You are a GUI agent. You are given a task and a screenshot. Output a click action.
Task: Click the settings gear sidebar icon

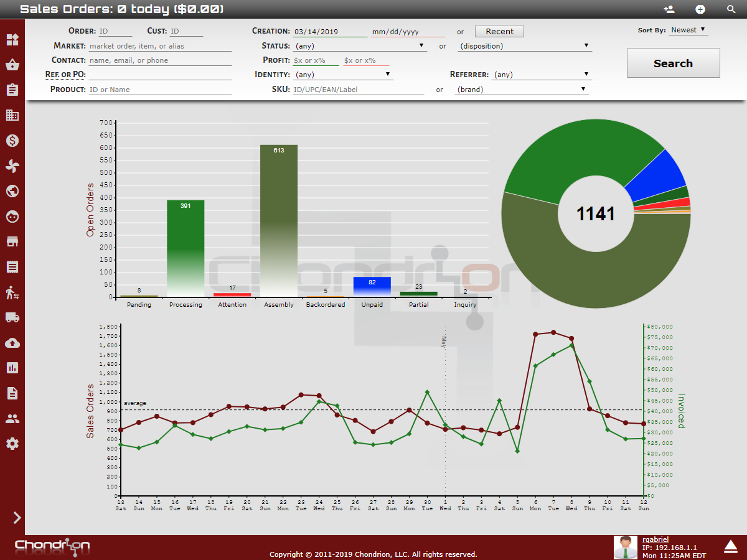12,444
